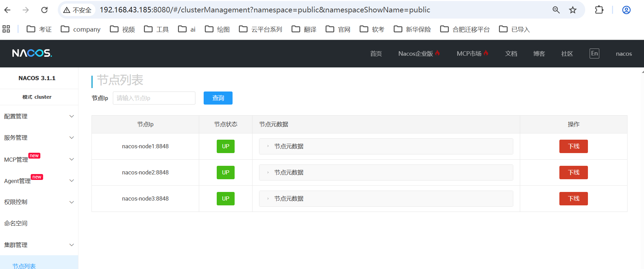
Task: Open the 合肥迁移平台 bookmark folder
Action: [465, 29]
